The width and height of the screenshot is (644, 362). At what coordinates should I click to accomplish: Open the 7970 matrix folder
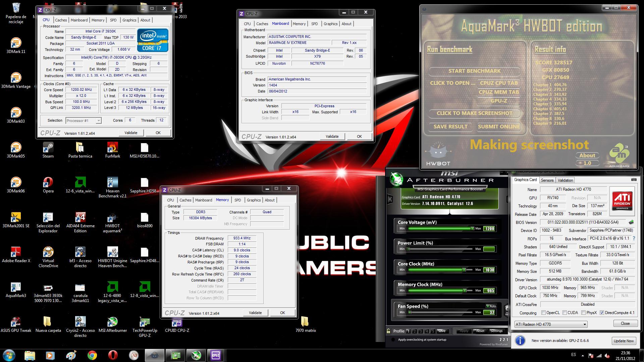click(x=306, y=324)
